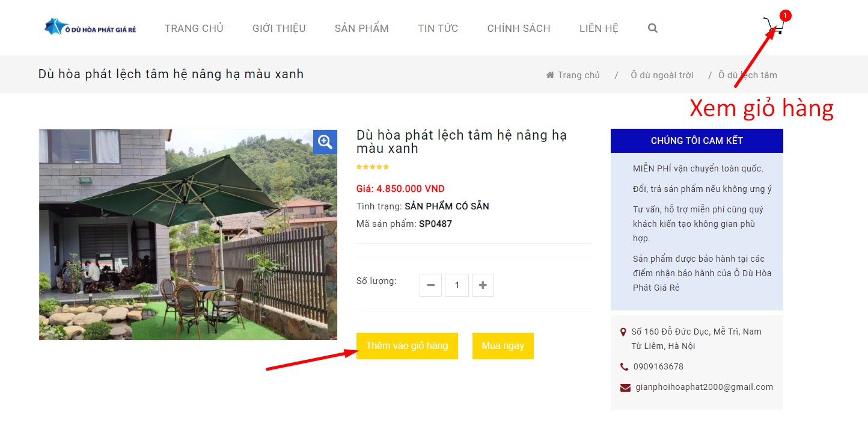Viewport: 868px width, 423px height.
Task: Open the shopping cart icon
Action: point(773,26)
